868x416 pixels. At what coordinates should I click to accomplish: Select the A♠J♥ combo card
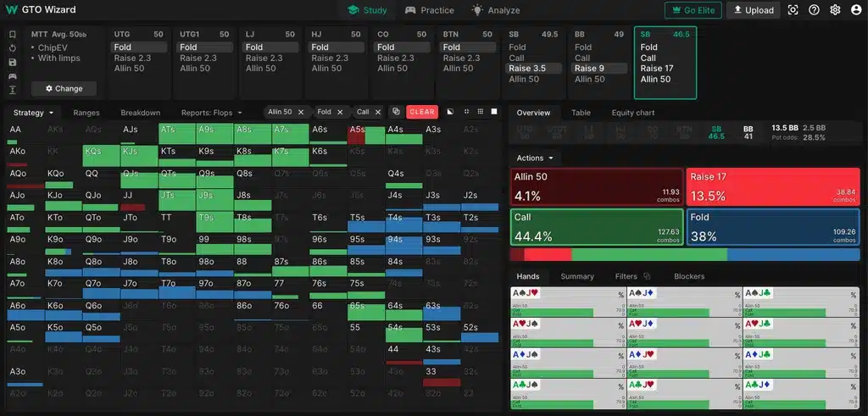(x=568, y=302)
